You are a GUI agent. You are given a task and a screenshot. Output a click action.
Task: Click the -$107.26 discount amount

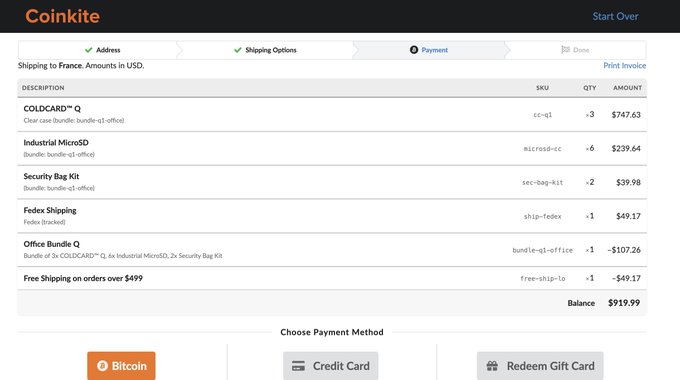(624, 250)
